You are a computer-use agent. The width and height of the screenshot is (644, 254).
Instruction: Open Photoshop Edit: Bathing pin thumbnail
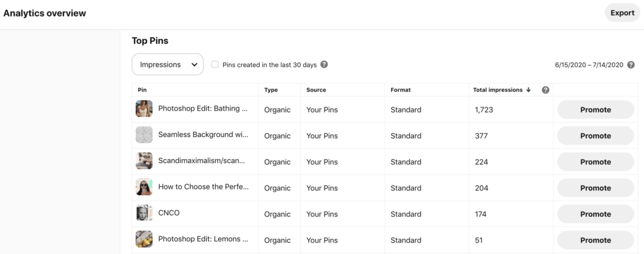[144, 109]
